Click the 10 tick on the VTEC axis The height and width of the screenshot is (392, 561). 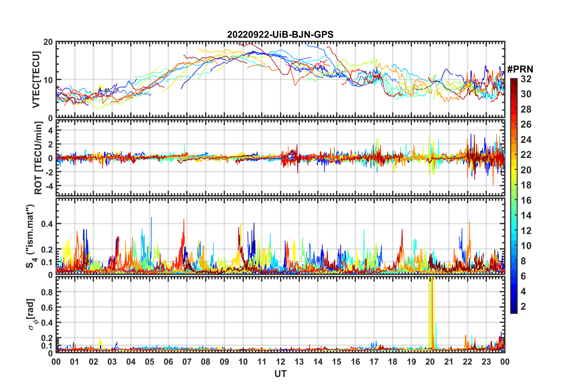48,80
